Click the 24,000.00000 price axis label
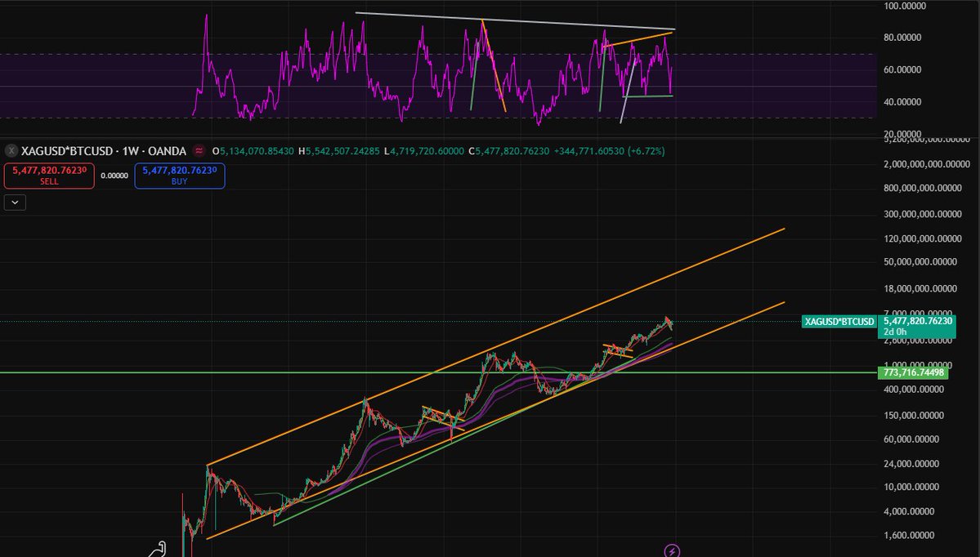The height and width of the screenshot is (557, 980). pyautogui.click(x=911, y=464)
